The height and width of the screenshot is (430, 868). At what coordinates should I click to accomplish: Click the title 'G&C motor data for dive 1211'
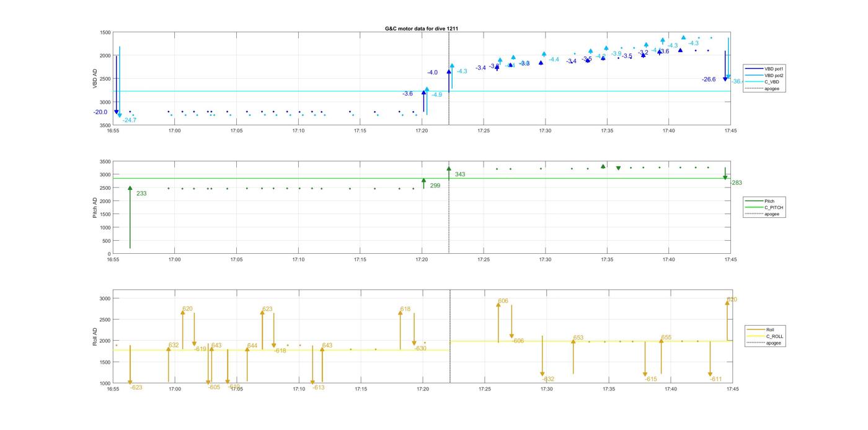pos(422,29)
